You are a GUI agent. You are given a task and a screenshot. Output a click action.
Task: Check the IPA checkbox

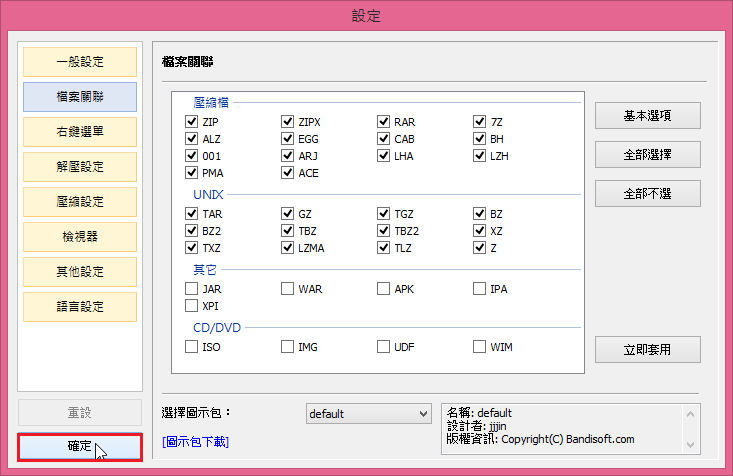(x=479, y=288)
